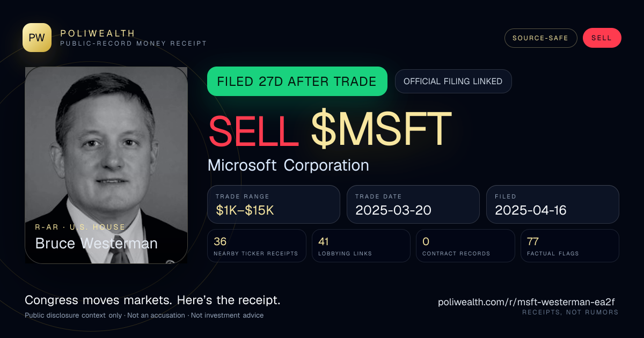
Task: Select the Filed 2025-04-16 card
Action: coord(553,204)
